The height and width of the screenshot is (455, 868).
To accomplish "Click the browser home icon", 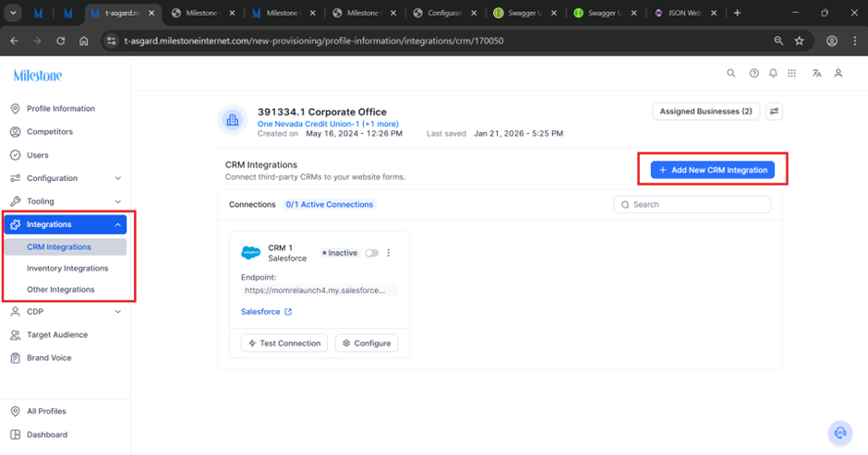I will [x=84, y=41].
